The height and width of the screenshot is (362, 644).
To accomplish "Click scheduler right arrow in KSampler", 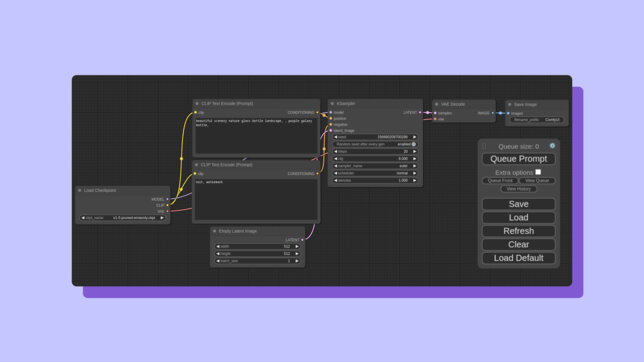I will (x=414, y=173).
